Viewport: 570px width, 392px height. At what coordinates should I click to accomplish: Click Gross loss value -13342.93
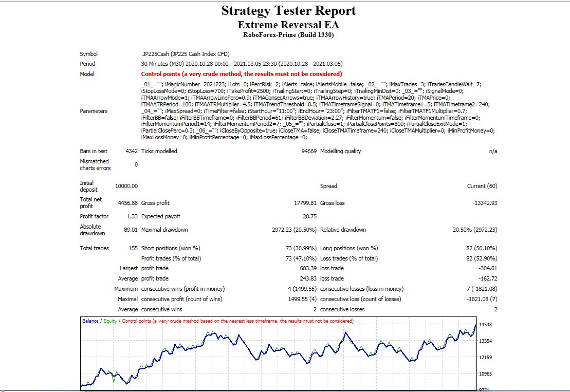[x=485, y=203]
